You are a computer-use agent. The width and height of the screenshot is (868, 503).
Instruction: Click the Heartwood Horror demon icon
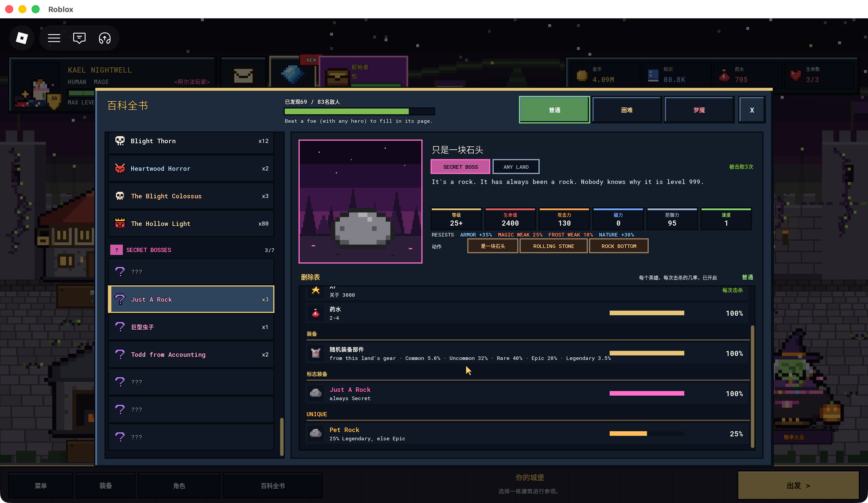click(x=120, y=169)
